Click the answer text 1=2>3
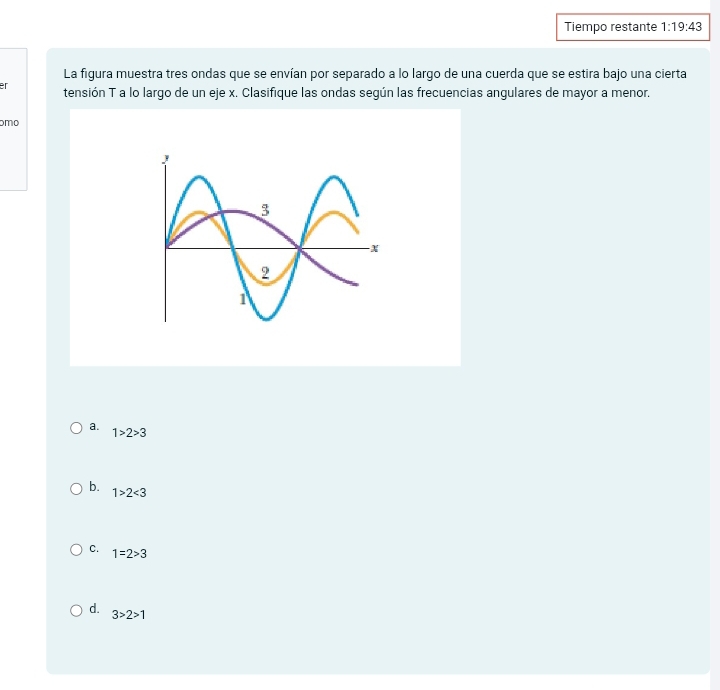This screenshot has height=690, width=720. point(129,554)
